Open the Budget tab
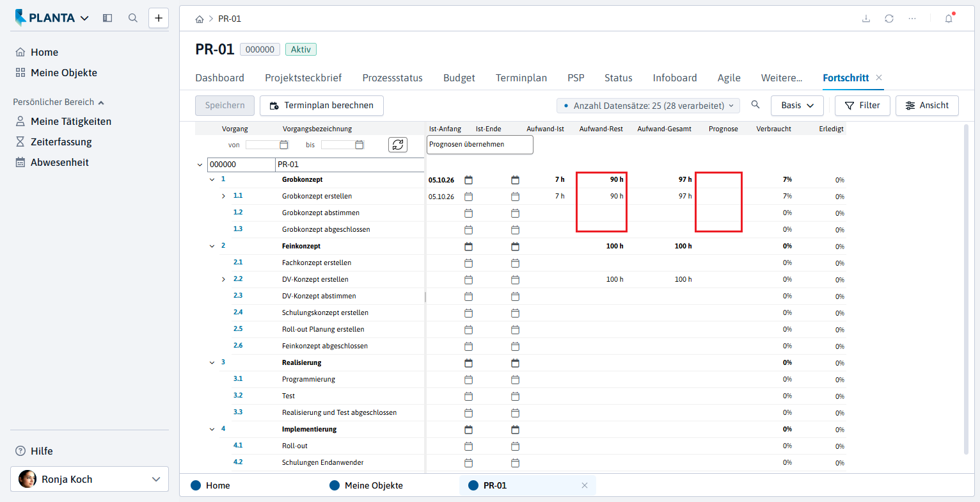The width and height of the screenshot is (980, 502). pyautogui.click(x=459, y=77)
